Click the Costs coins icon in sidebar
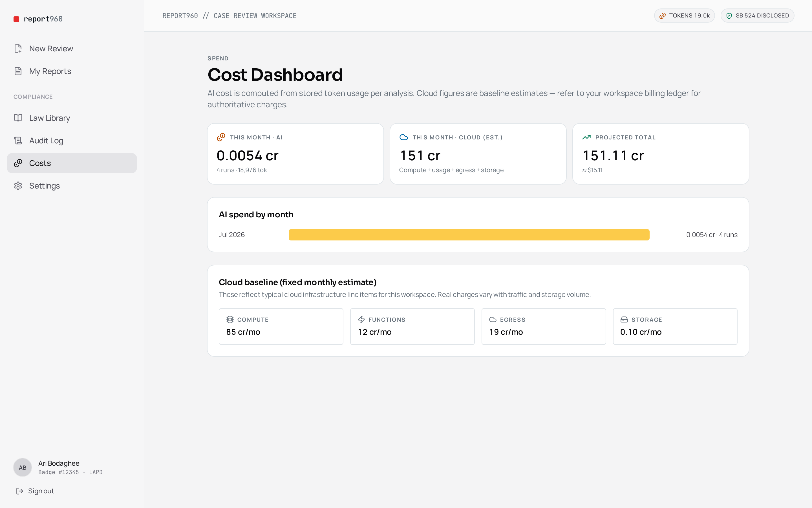Image resolution: width=812 pixels, height=508 pixels. 18,163
